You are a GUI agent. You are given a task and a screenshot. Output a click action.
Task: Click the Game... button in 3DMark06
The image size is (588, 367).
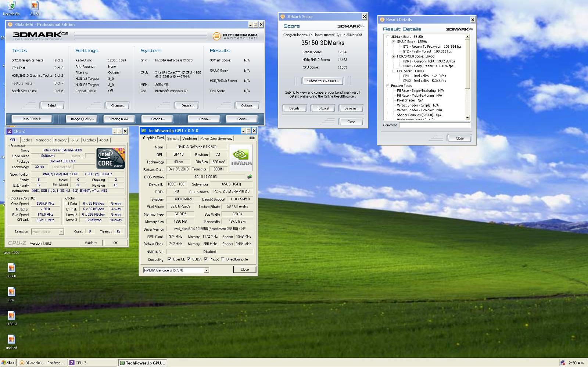(243, 119)
